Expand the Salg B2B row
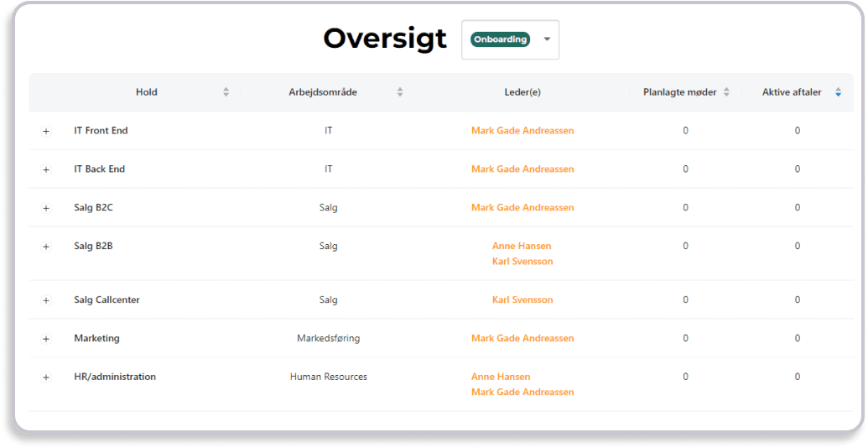 pos(46,247)
